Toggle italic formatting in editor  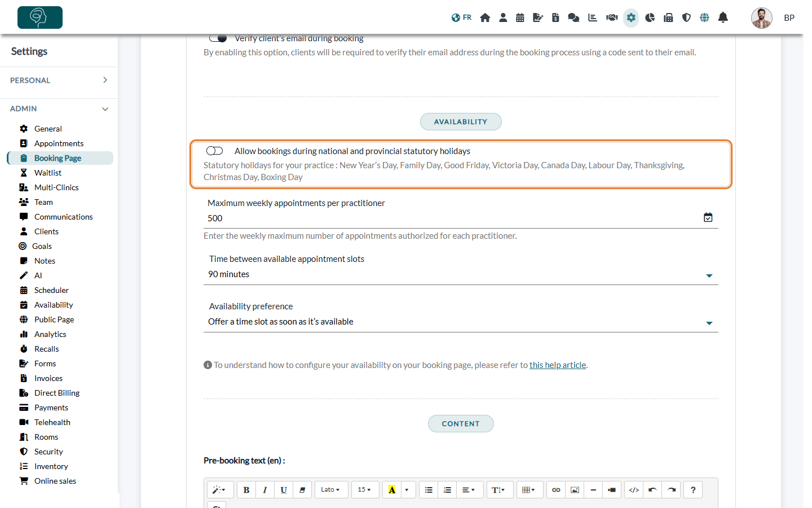click(x=265, y=490)
